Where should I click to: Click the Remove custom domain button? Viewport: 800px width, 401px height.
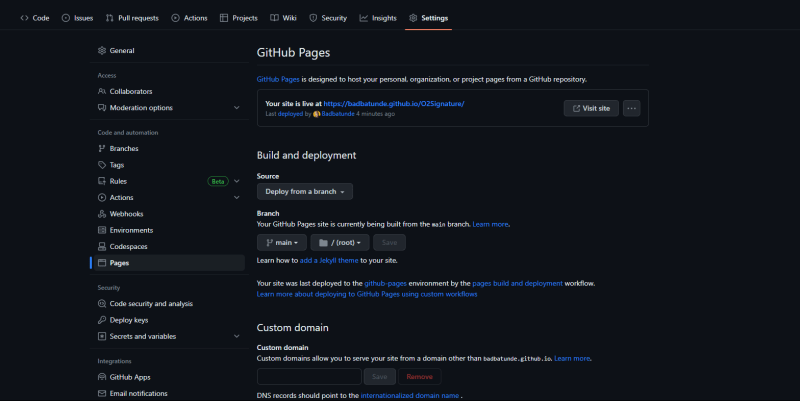click(x=419, y=377)
